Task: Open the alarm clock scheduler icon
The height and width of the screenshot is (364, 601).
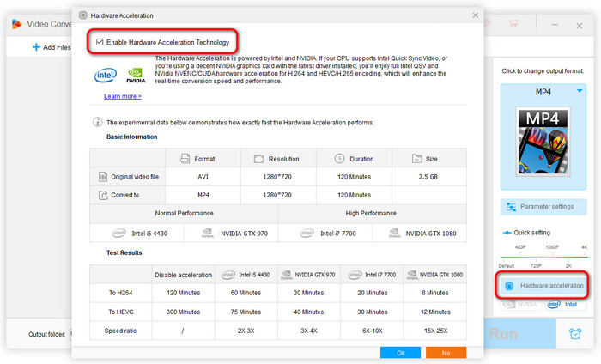Action: coord(575,334)
